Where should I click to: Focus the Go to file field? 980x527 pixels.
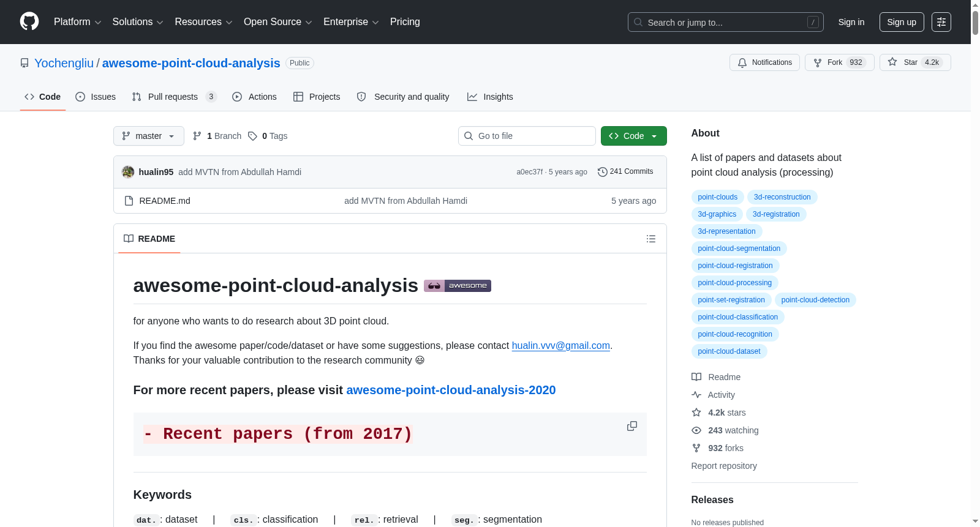[x=527, y=136]
